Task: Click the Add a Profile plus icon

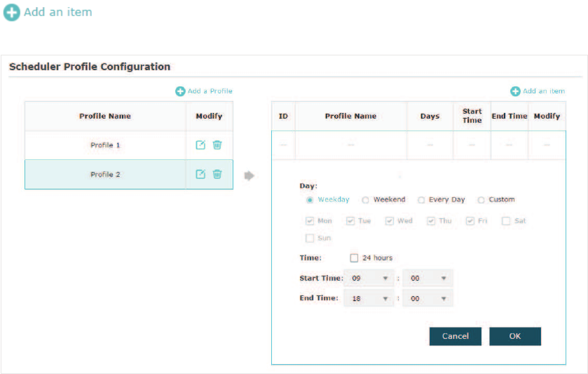Action: [180, 91]
